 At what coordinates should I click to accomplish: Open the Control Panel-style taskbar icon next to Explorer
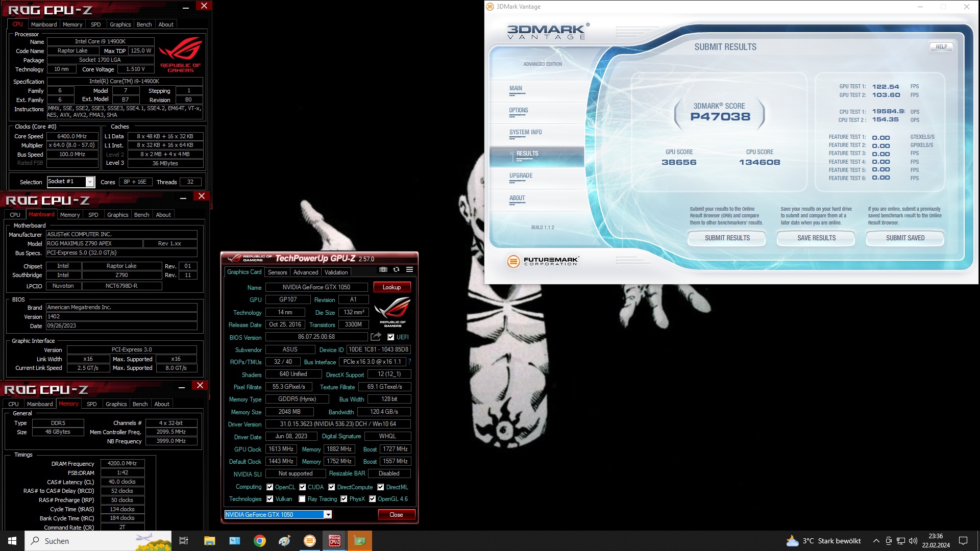pyautogui.click(x=235, y=541)
